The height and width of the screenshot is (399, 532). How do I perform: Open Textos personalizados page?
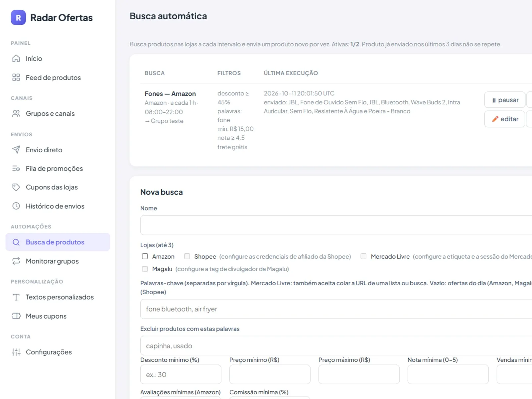(58, 297)
